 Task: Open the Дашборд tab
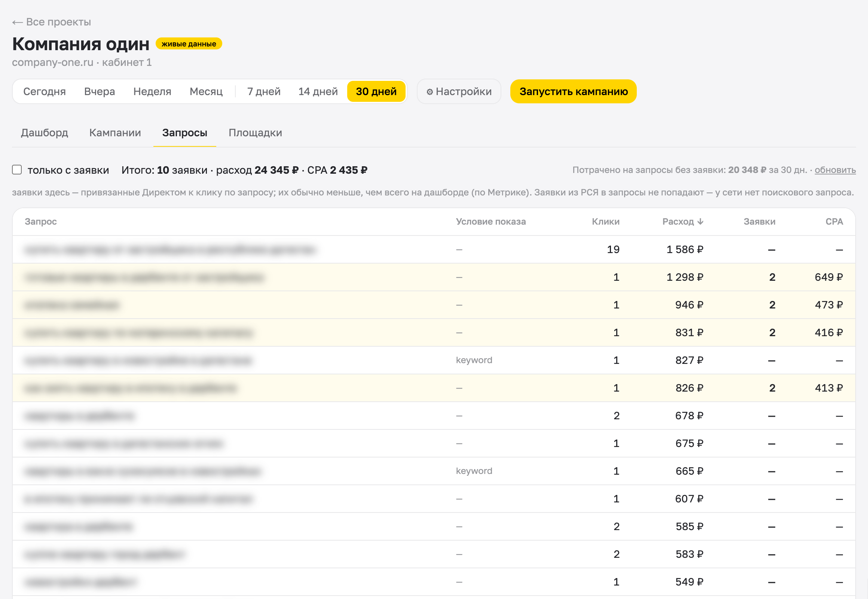[44, 133]
